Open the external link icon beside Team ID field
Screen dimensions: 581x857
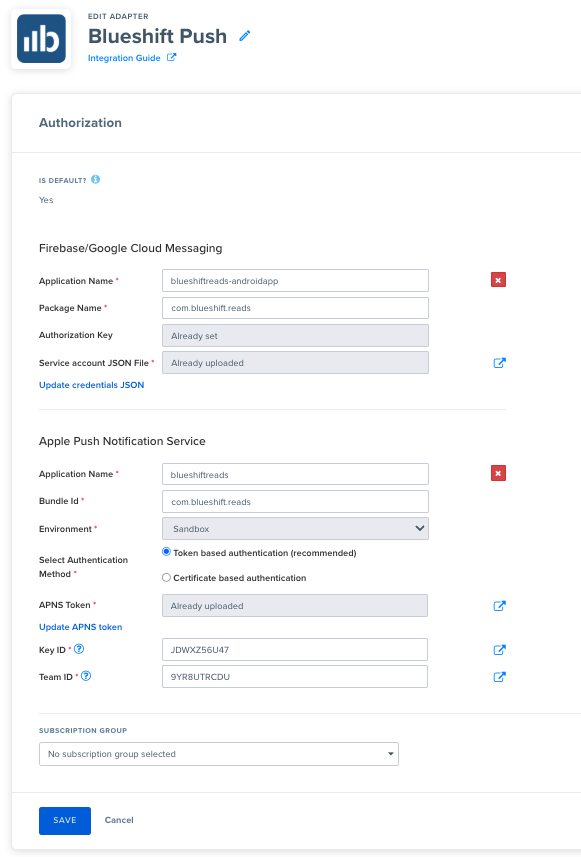(x=500, y=677)
